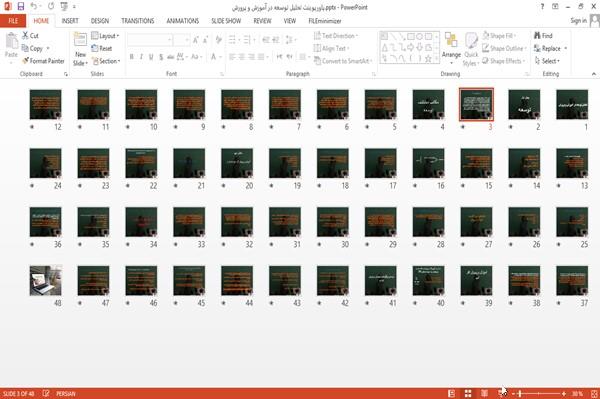The width and height of the screenshot is (600, 399).
Task: Switch to the FILEminimizer tab
Action: (324, 21)
